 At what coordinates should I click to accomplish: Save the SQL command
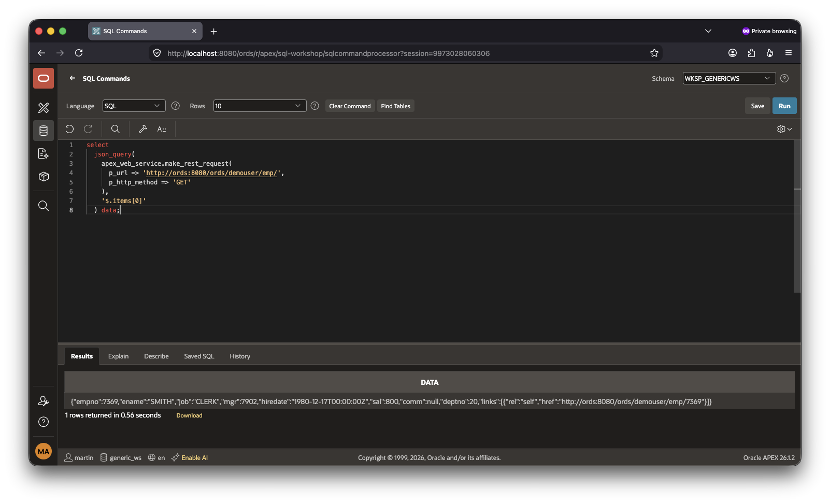tap(757, 106)
